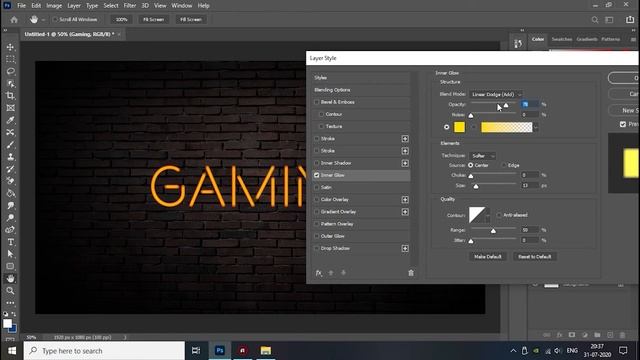
Task: Select the Brush tool
Action: pyautogui.click(x=11, y=144)
